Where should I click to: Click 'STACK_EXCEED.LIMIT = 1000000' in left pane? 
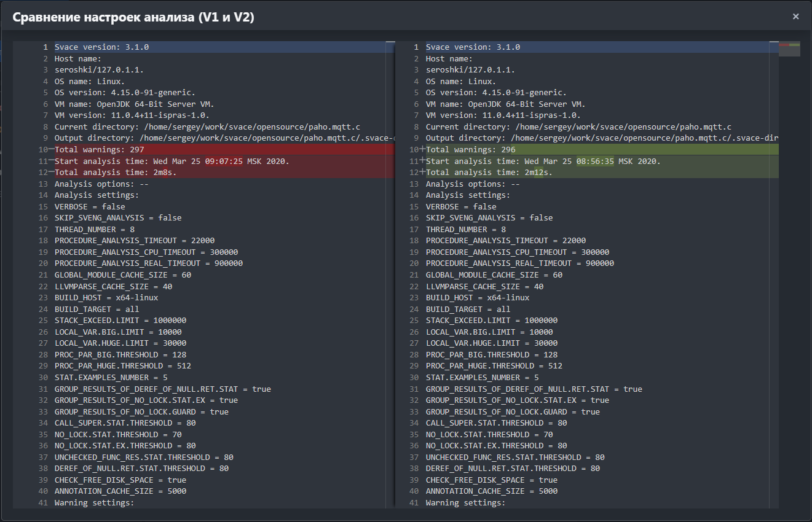tap(120, 320)
